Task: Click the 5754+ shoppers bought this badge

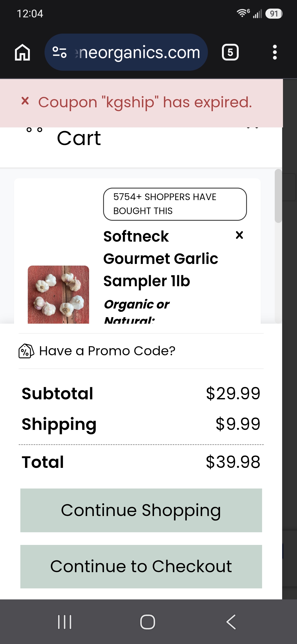Action: coord(175,204)
